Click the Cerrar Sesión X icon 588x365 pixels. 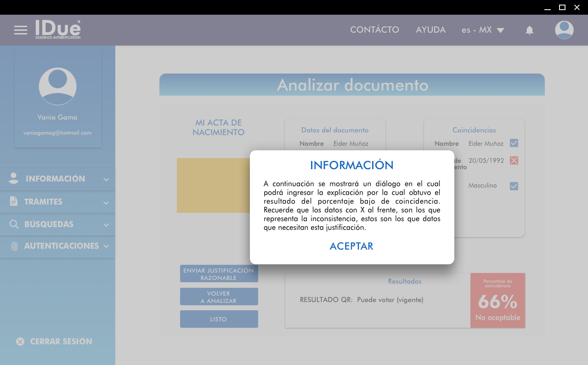coord(20,342)
